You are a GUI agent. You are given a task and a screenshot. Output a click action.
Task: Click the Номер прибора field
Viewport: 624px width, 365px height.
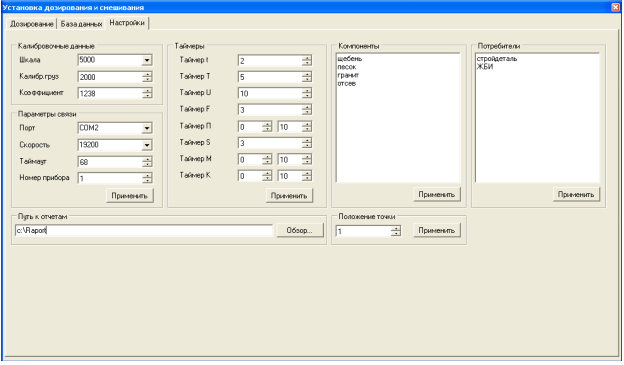point(110,178)
